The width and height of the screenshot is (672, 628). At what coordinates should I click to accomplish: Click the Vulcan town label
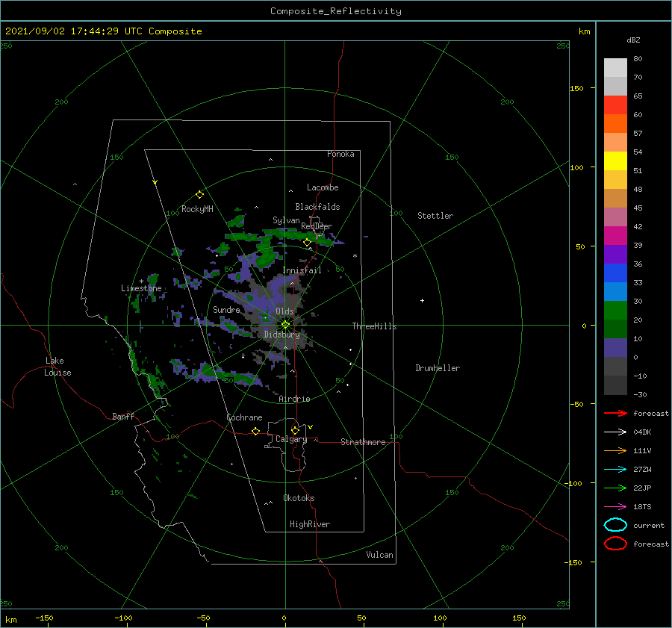point(379,555)
